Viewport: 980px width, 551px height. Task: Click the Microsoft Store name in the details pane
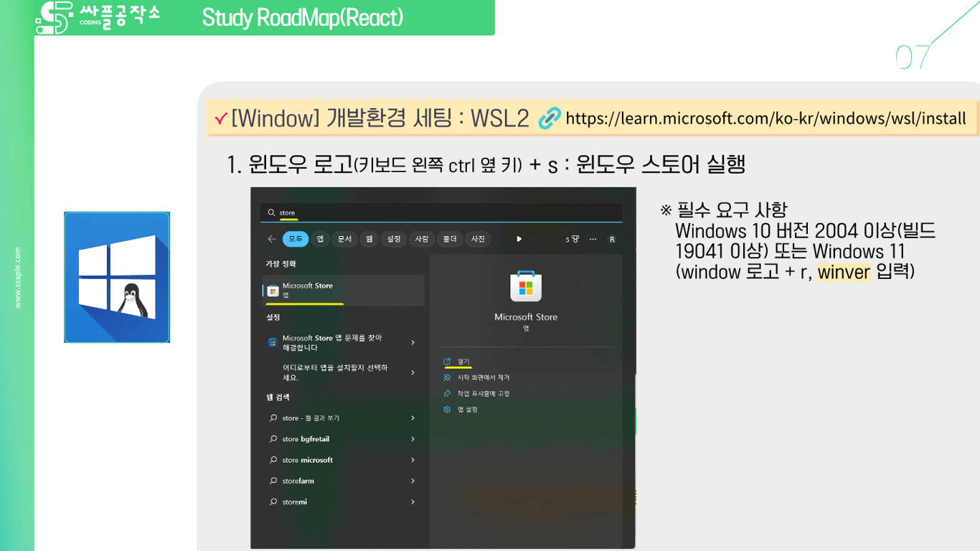(526, 317)
